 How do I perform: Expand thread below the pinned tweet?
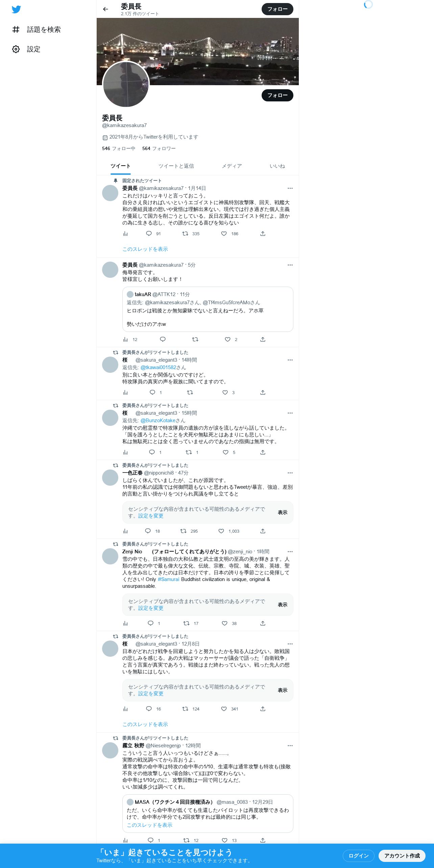145,249
